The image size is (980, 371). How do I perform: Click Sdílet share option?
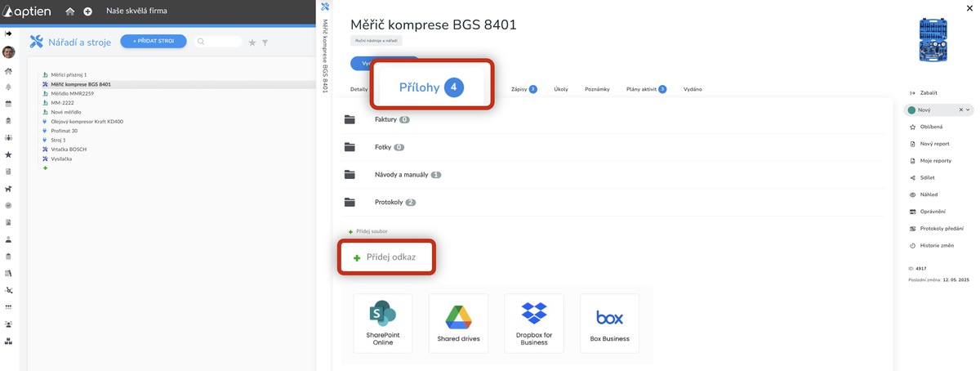click(x=922, y=177)
